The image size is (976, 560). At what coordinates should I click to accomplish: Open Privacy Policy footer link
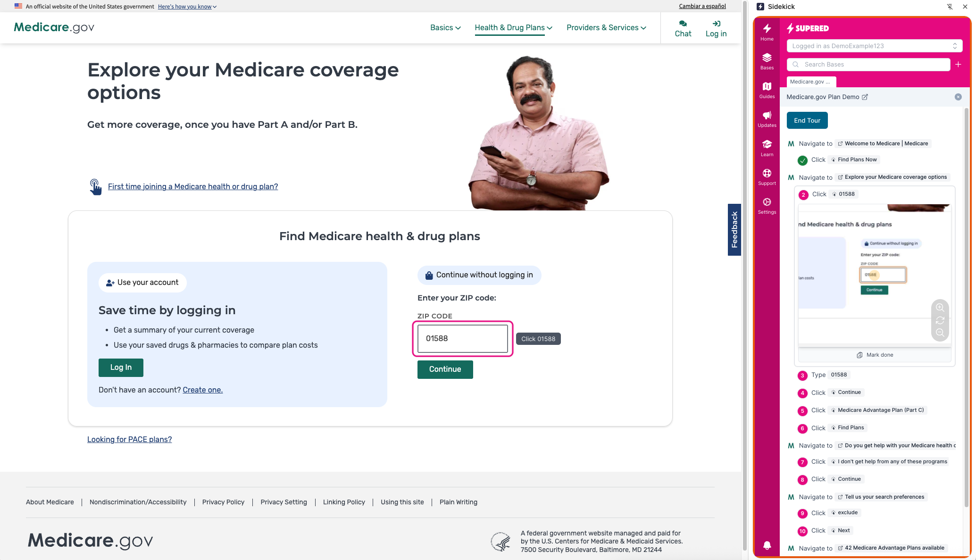coord(223,502)
